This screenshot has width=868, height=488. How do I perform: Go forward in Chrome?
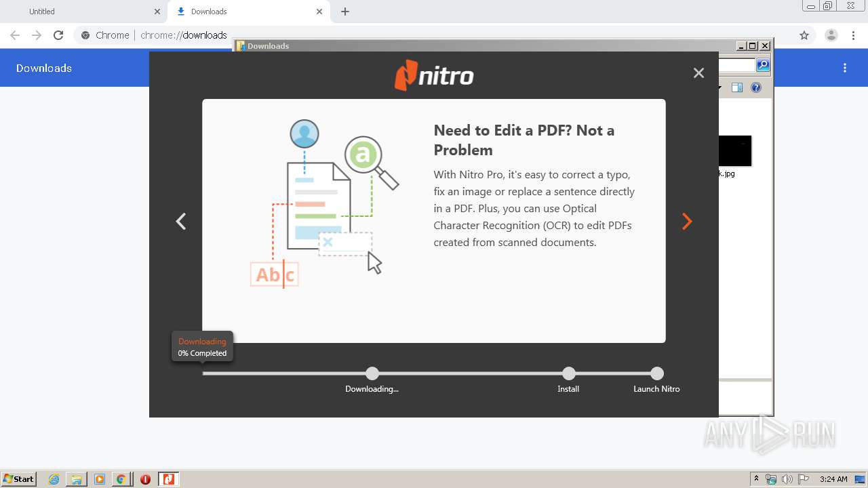37,35
